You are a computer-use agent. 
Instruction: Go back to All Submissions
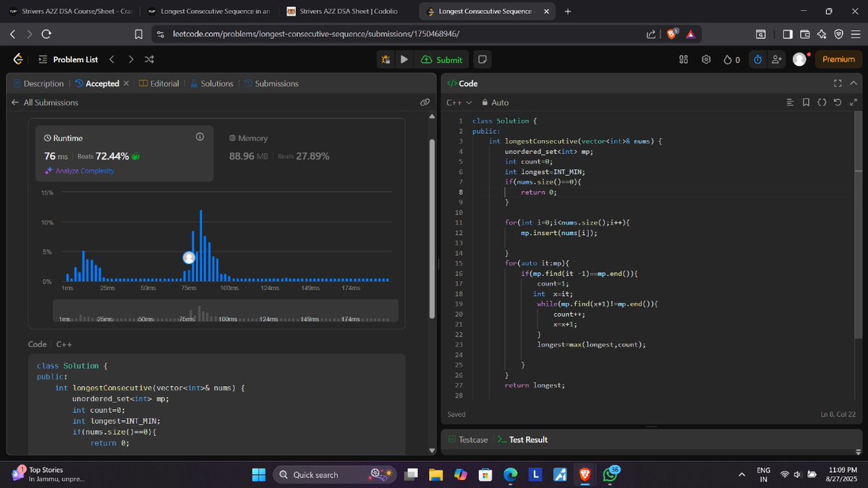[x=44, y=103]
